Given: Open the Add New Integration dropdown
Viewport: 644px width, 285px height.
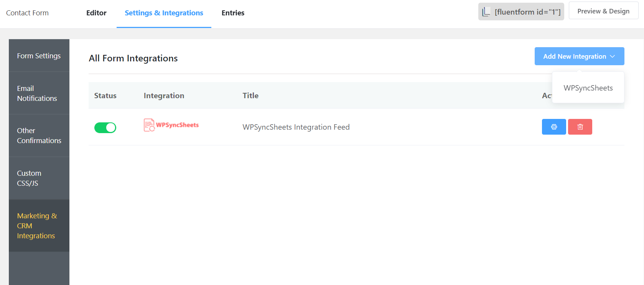Looking at the screenshot, I should click(579, 56).
